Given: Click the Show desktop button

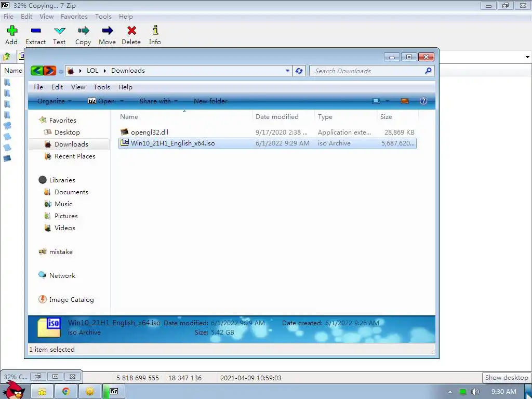Looking at the screenshot, I should click(528, 392).
